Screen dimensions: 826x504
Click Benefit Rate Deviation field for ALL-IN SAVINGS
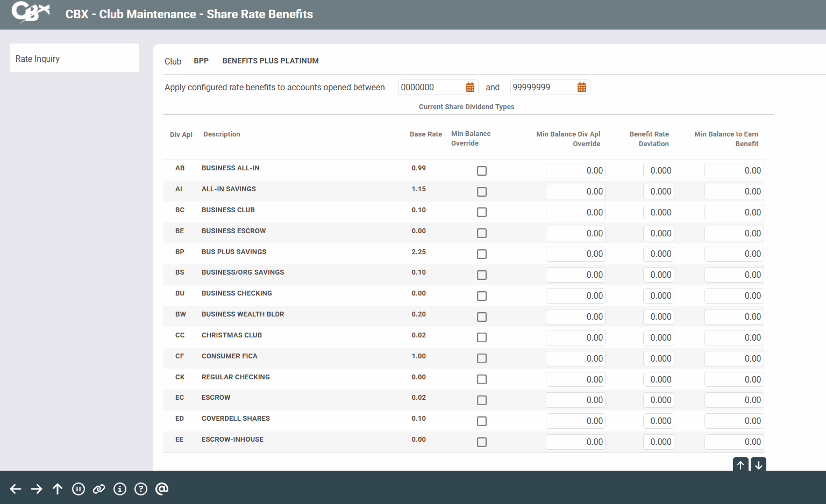[659, 192]
